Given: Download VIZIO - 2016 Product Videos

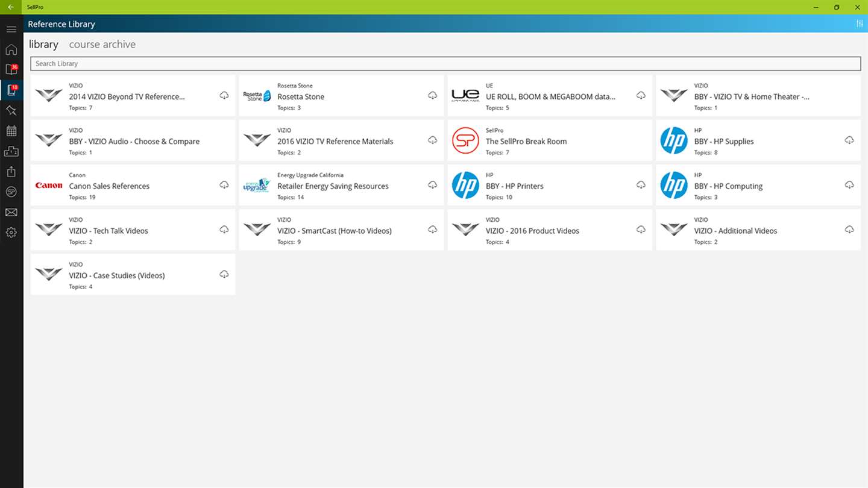Looking at the screenshot, I should point(641,230).
